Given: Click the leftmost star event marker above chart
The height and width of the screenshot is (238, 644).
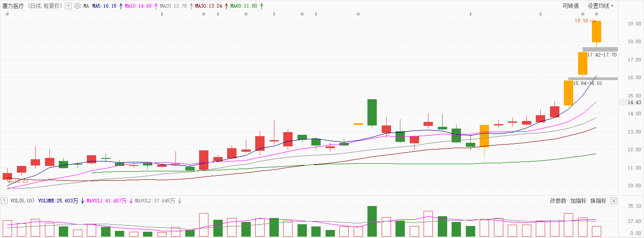Looking at the screenshot, I should pyautogui.click(x=7, y=14).
